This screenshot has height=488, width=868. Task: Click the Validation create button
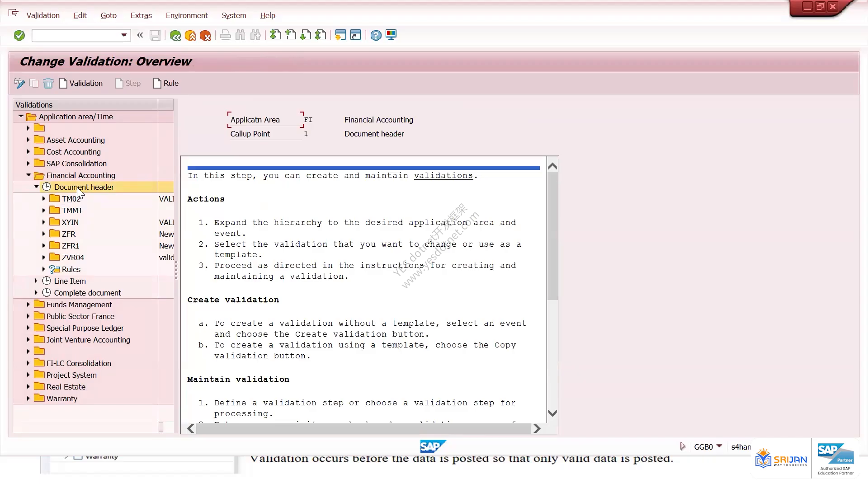[81, 83]
